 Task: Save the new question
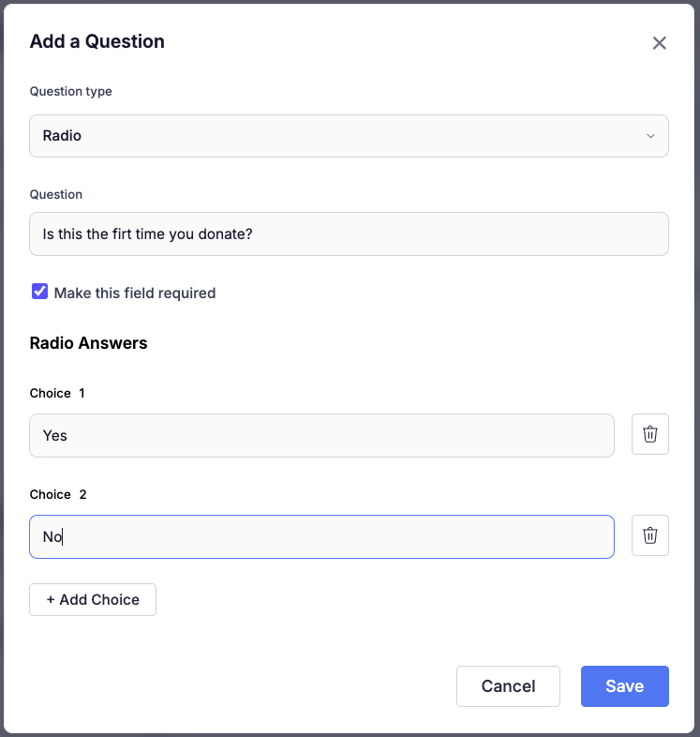tap(624, 686)
